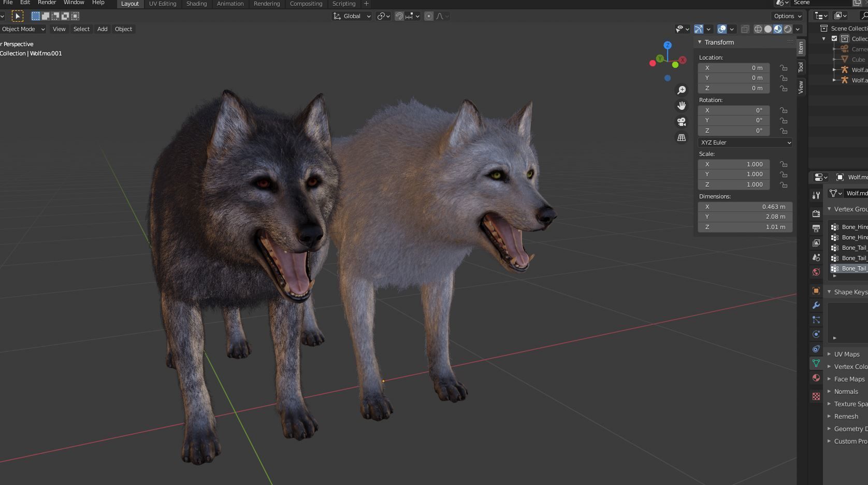
Task: Open the Object Data green triangle tab
Action: pos(816,363)
